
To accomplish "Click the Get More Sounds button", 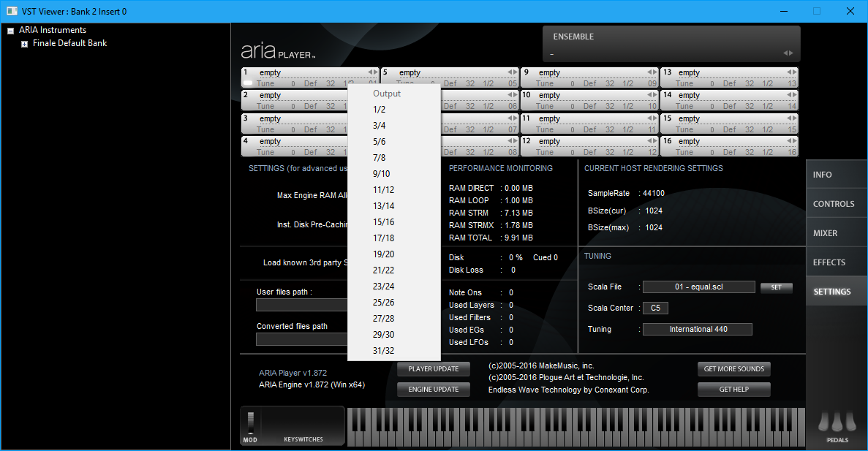I will (733, 369).
